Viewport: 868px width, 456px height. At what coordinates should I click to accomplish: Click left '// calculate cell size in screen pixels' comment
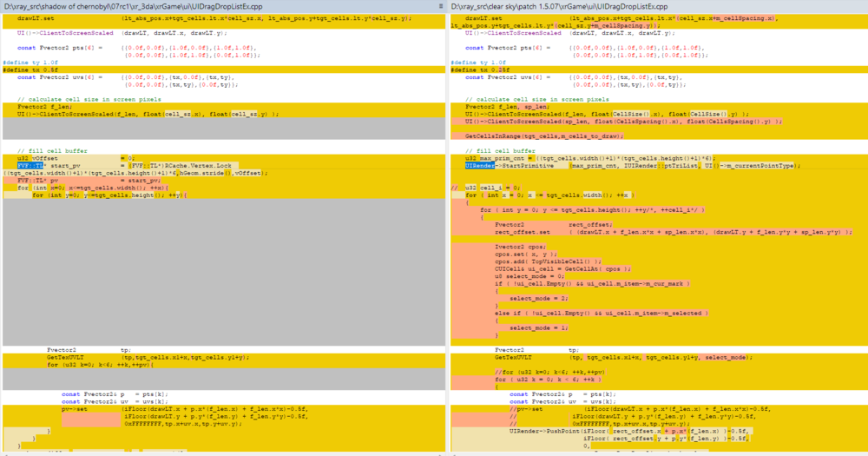pos(89,99)
